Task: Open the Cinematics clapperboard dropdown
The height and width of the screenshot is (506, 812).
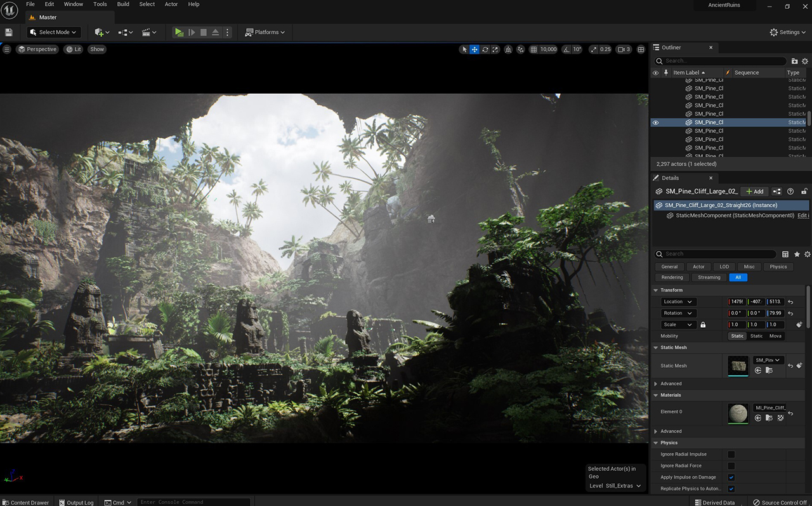Action: [x=149, y=32]
